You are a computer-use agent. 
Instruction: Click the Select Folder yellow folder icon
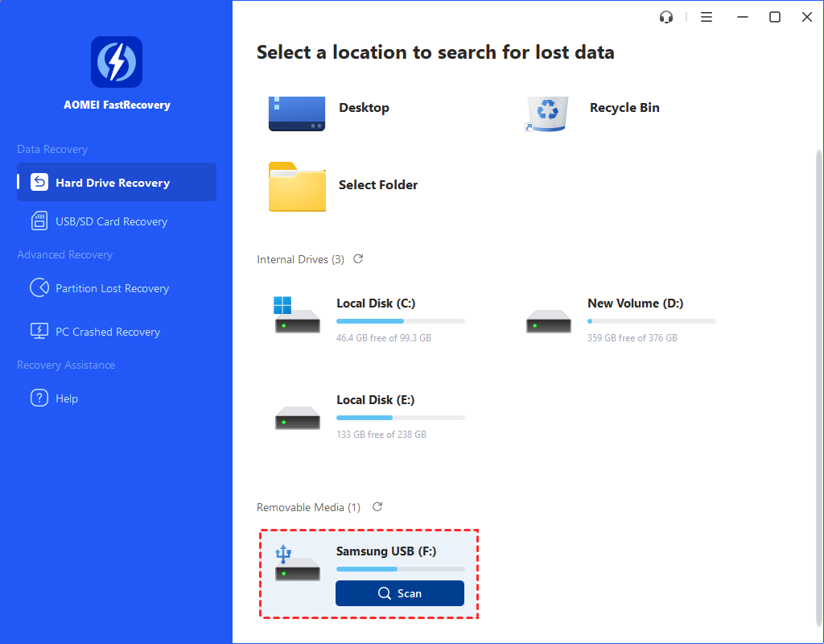tap(297, 186)
